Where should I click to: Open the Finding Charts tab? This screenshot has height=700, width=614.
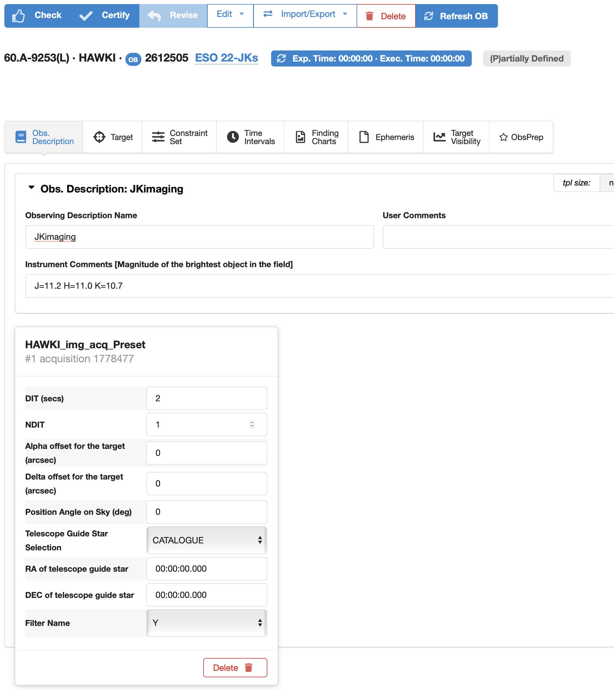[316, 137]
